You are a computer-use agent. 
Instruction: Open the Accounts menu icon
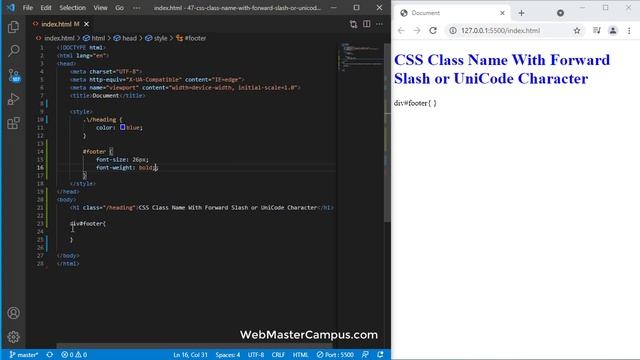pos(13,313)
